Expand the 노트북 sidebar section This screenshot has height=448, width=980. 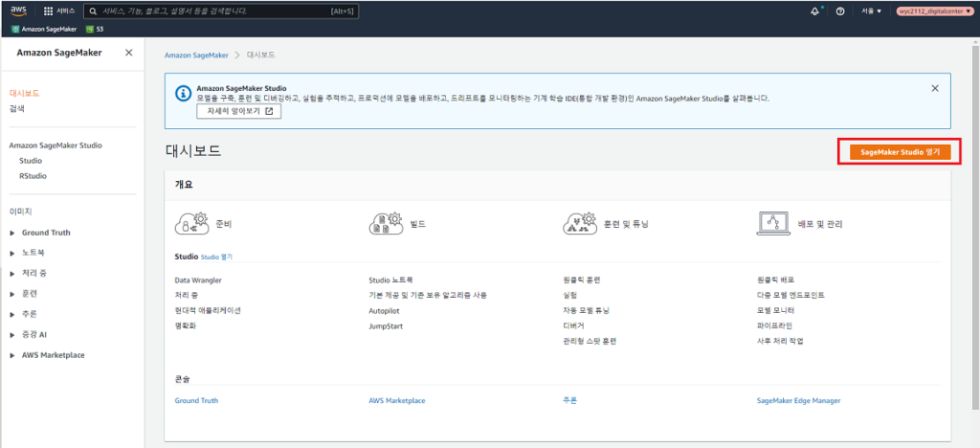point(11,253)
